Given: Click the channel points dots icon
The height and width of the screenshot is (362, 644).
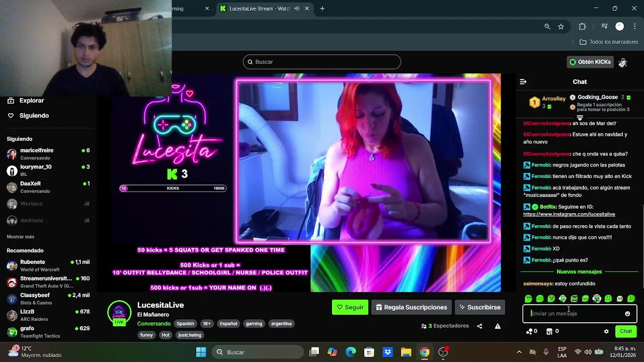Looking at the screenshot, I should [529, 331].
